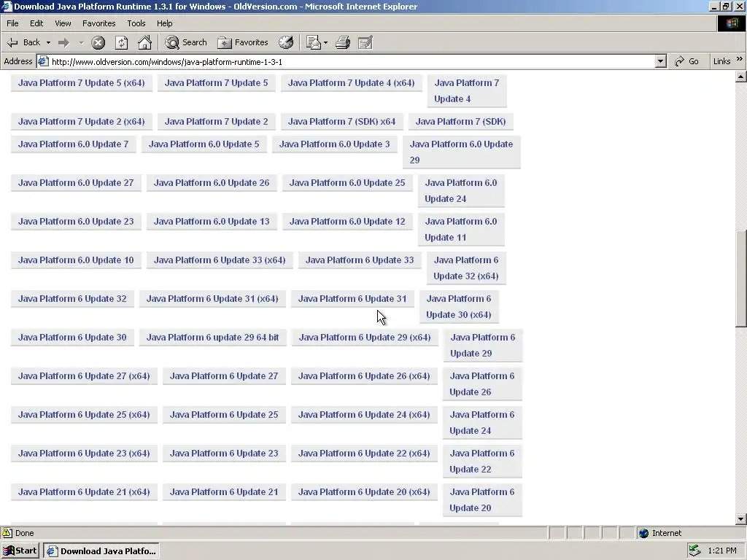Open Java Platform 6 Update 33 (x64)

pyautogui.click(x=220, y=260)
